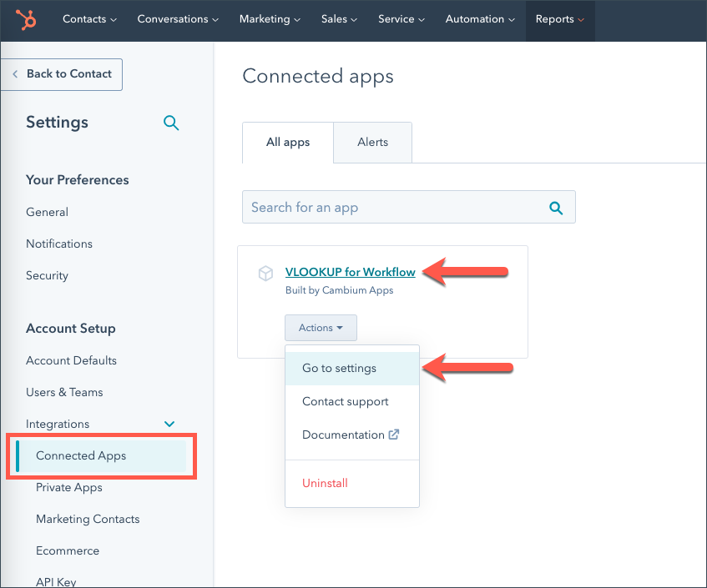The height and width of the screenshot is (588, 707).
Task: Click the Documentation external link icon
Action: point(394,435)
